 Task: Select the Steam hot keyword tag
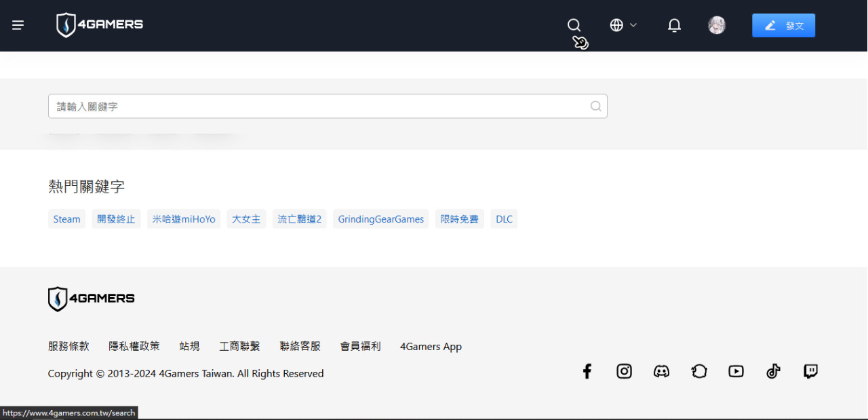[66, 219]
